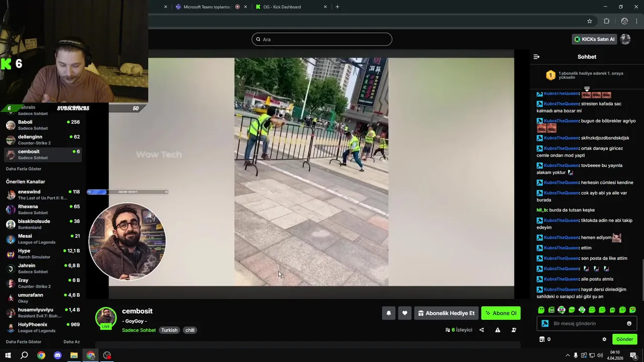644x362 pixels.
Task: Open a new browser tab
Action: tap(337, 7)
